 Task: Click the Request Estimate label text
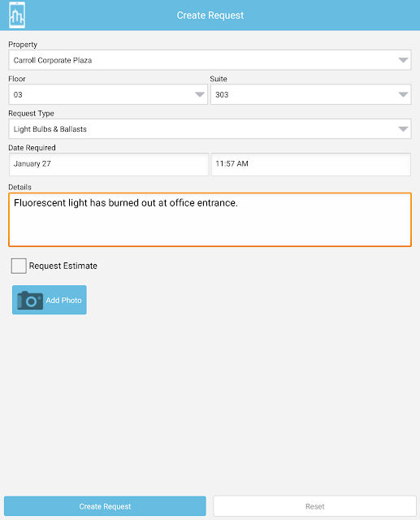(63, 266)
